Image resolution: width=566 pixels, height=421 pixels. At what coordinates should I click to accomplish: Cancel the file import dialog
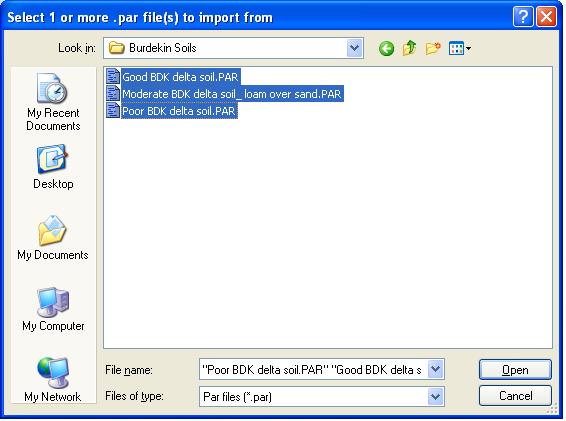(515, 396)
